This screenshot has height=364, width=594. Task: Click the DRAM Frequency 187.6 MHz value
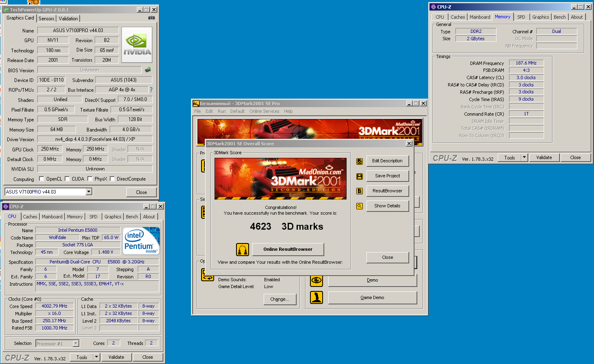526,63
